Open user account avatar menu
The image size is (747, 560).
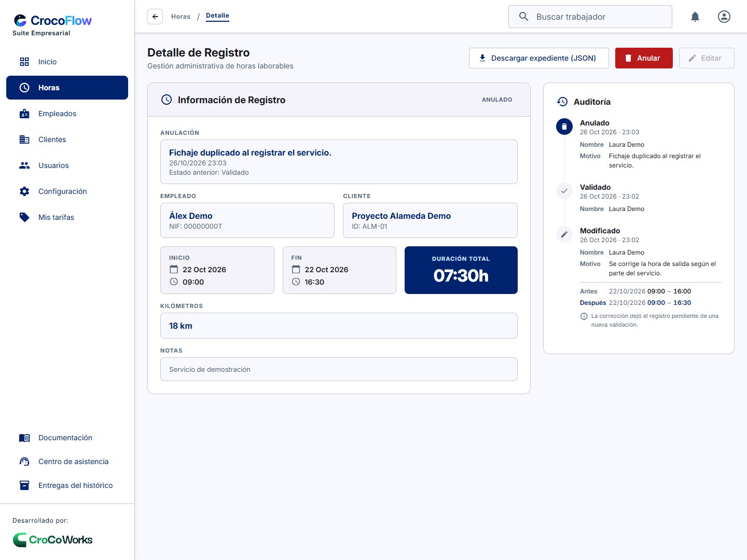coord(724,17)
